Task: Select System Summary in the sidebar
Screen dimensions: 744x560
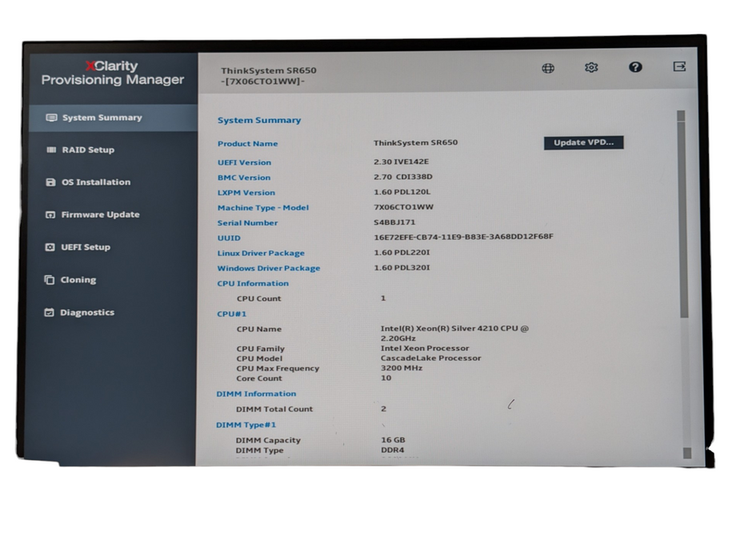Action: pyautogui.click(x=114, y=118)
